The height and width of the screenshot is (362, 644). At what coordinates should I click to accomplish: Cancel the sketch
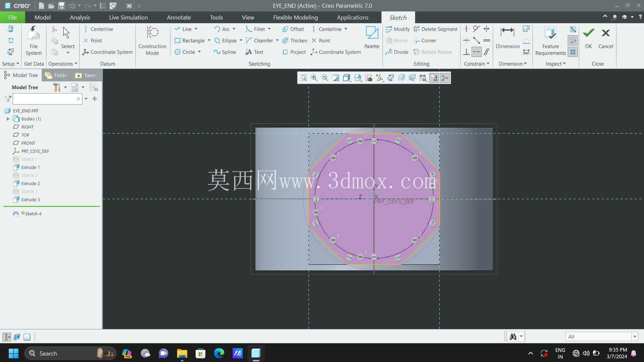point(606,38)
